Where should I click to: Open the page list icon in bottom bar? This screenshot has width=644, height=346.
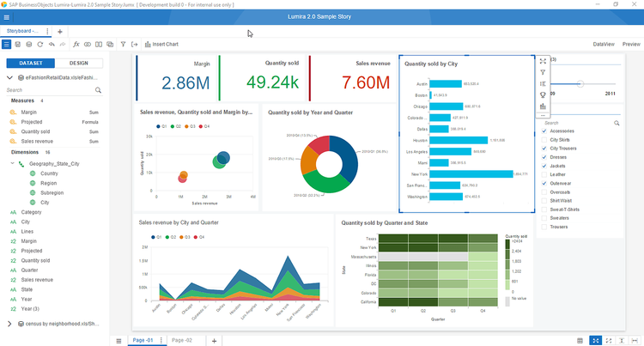[118, 341]
